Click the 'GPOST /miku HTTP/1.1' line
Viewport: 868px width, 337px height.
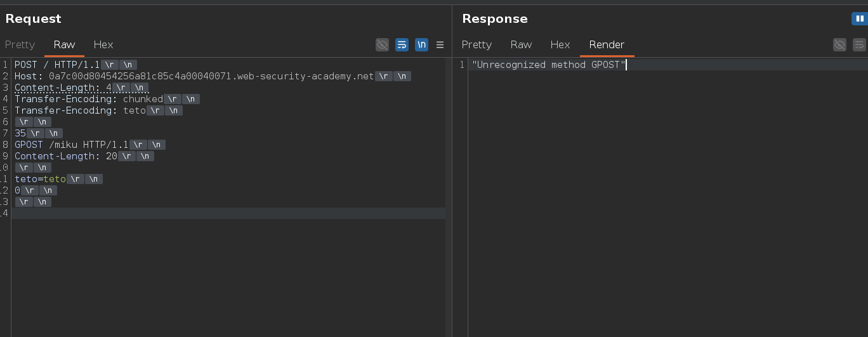click(x=89, y=145)
